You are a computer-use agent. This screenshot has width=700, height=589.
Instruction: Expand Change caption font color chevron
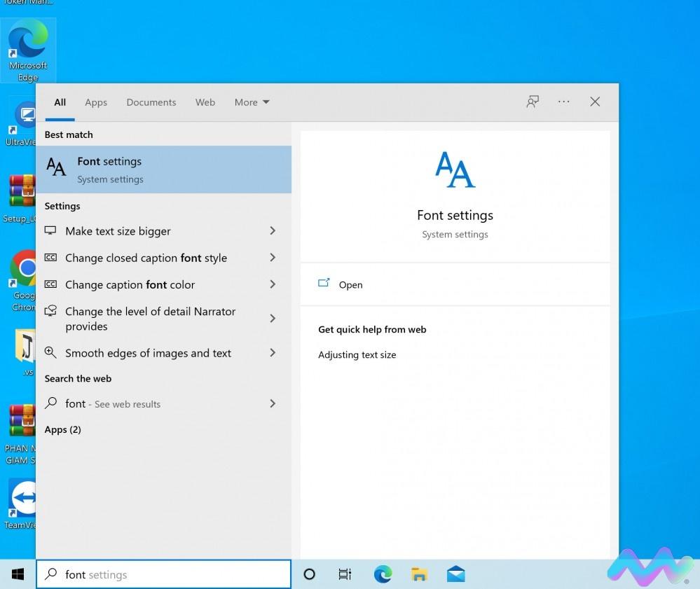pyautogui.click(x=273, y=284)
